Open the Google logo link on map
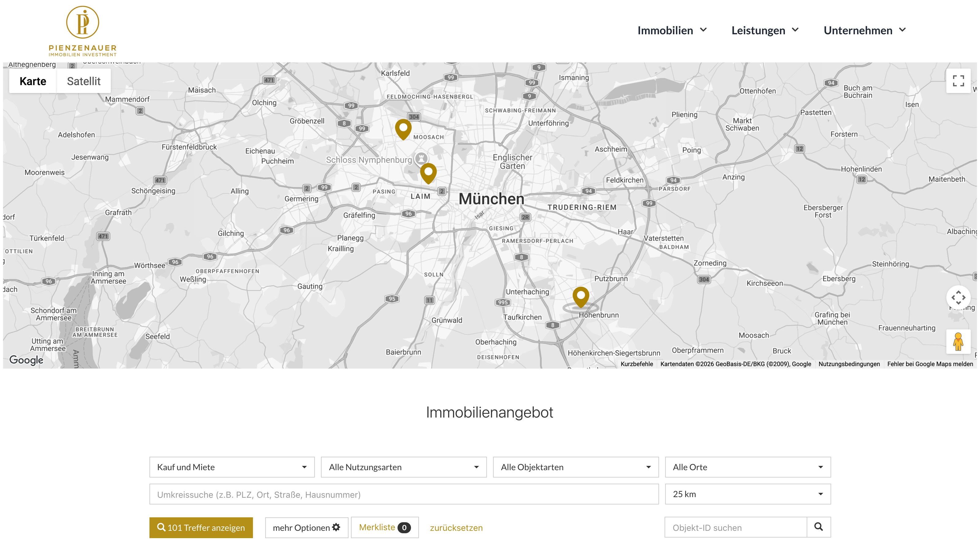 coord(26,360)
